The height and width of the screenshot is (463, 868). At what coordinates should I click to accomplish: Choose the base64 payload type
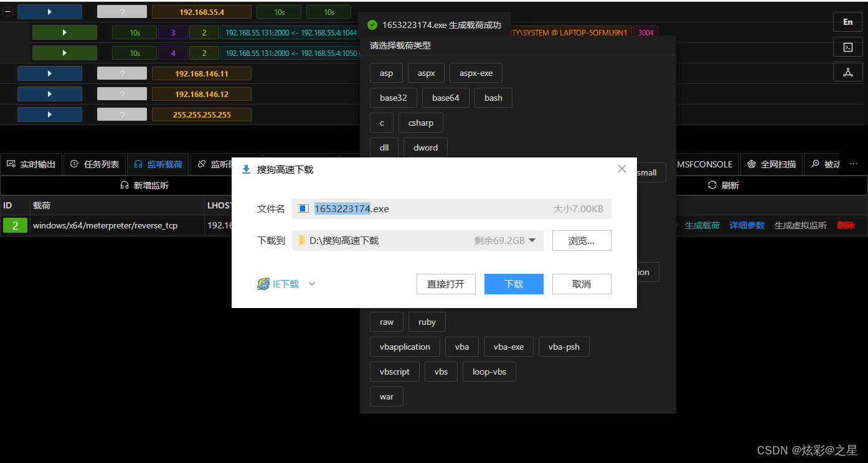tap(446, 98)
